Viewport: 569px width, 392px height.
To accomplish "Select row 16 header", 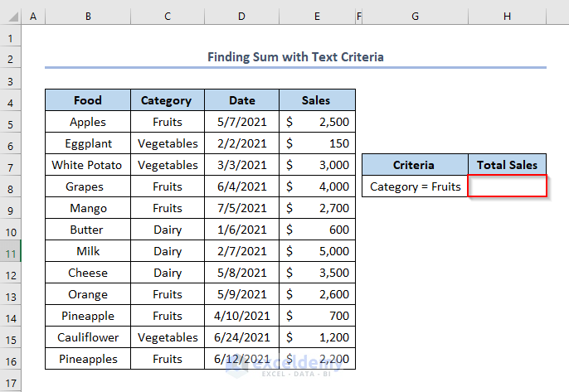I will 10,359.
